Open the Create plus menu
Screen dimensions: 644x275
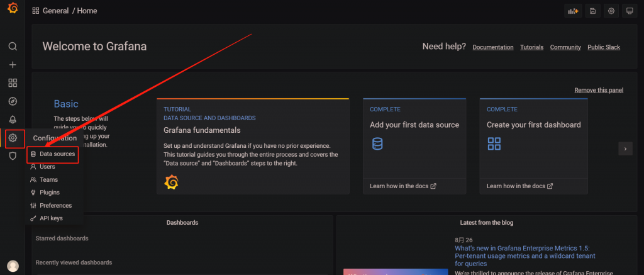(x=13, y=65)
